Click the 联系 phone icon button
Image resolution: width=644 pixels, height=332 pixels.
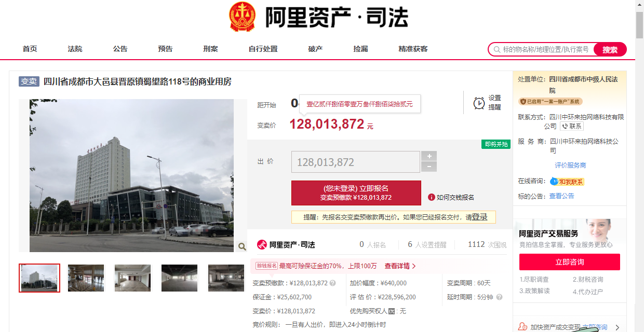tap(571, 126)
